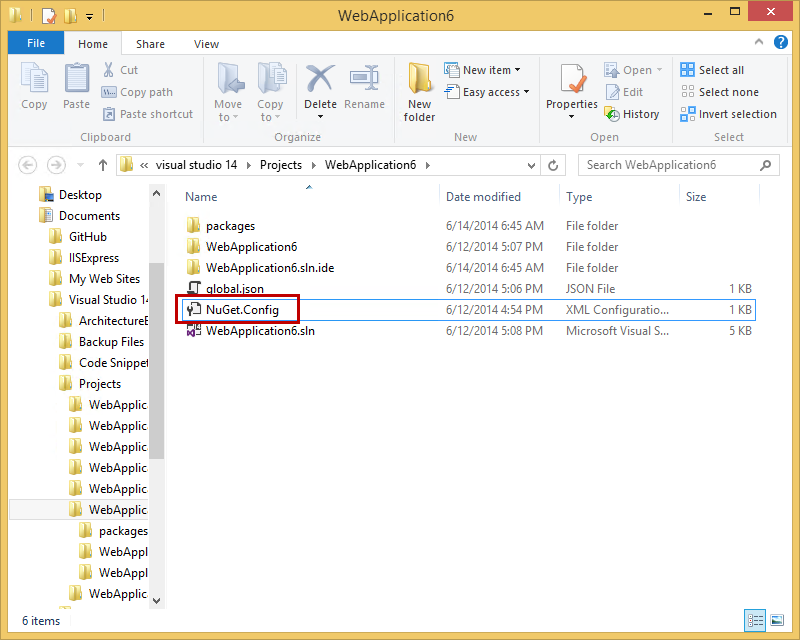This screenshot has width=800, height=640.
Task: Click Select none
Action: click(x=719, y=92)
